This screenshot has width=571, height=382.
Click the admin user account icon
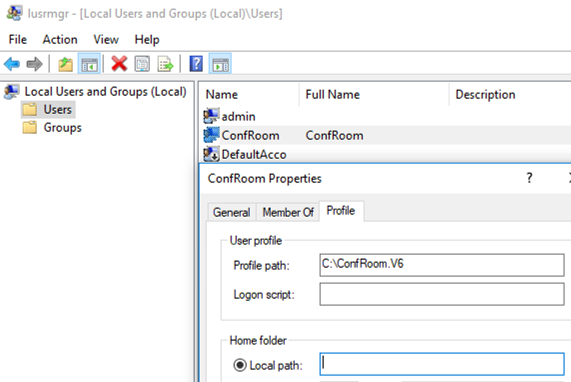(x=211, y=116)
